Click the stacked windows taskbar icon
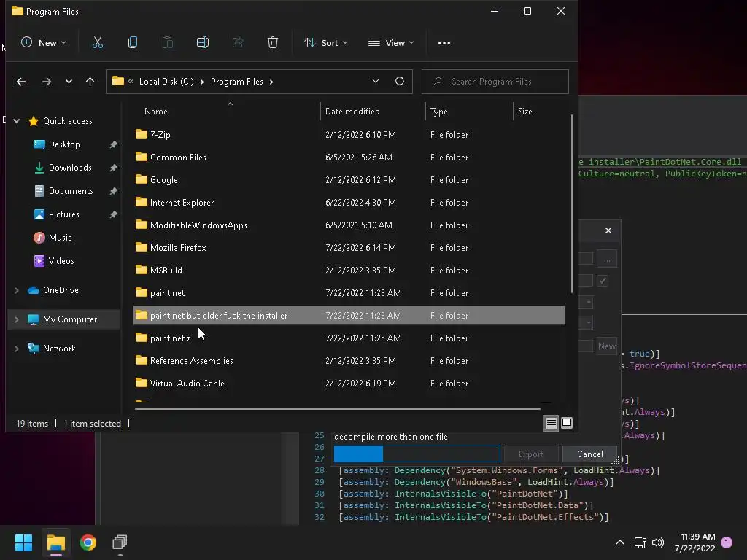 120,542
